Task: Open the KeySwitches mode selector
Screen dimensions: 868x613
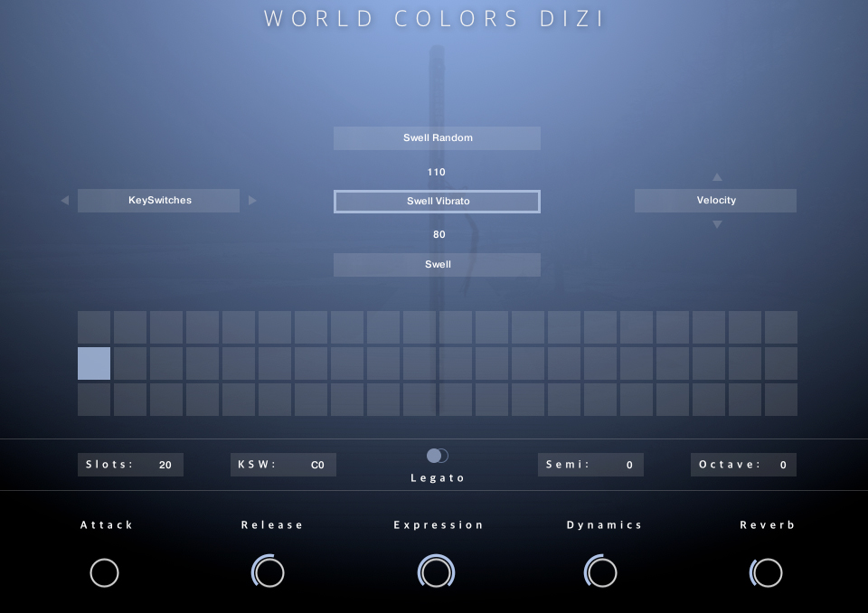Action: pos(159,201)
